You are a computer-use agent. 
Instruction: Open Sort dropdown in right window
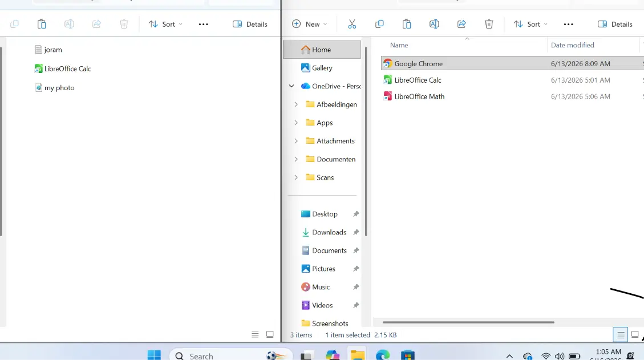530,24
